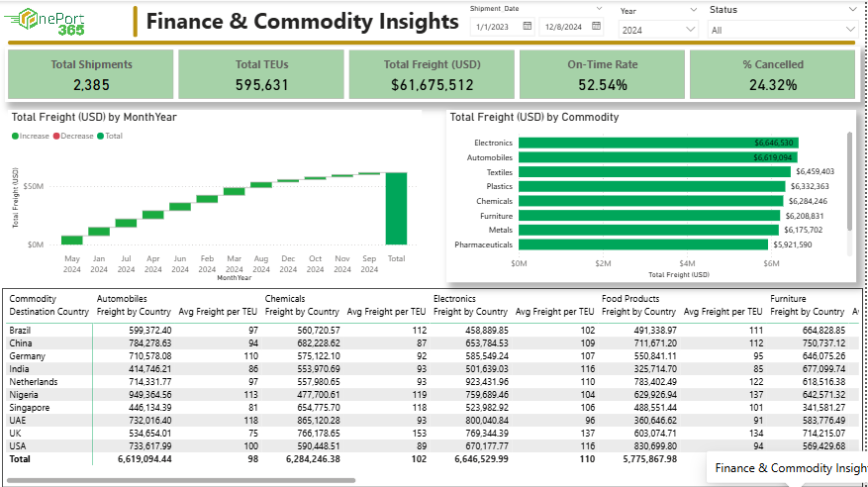Open the Year dropdown showing 2024
Image resolution: width=868 pixels, height=487 pixels.
657,30
